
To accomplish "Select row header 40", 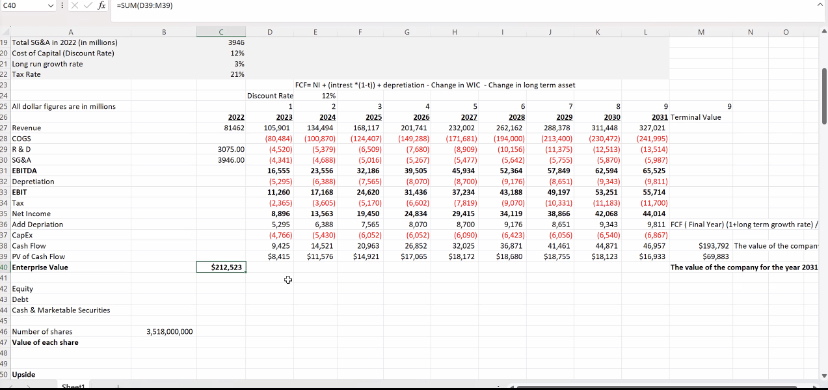I will click(x=5, y=267).
